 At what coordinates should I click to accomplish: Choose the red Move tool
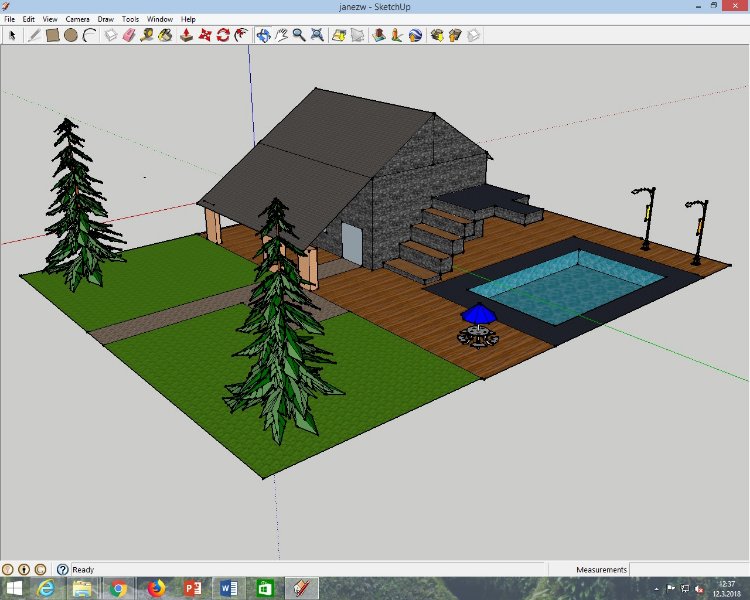tap(205, 35)
